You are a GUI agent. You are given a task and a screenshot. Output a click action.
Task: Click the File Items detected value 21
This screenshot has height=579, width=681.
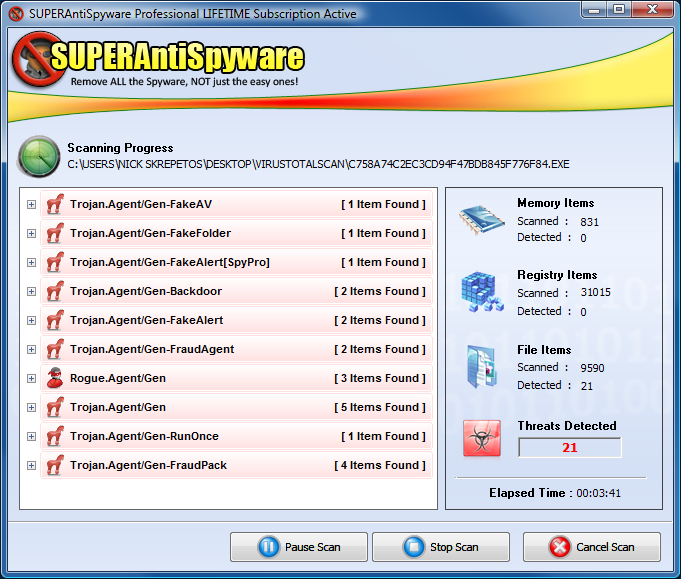coord(587,386)
